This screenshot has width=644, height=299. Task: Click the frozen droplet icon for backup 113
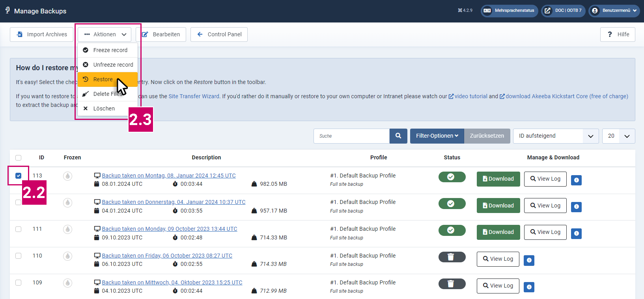click(68, 176)
